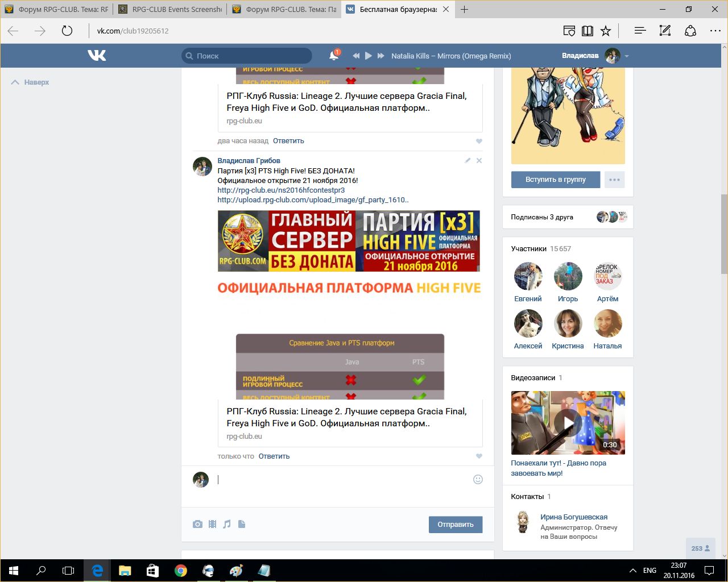Refresh the current page
The width and height of the screenshot is (728, 582).
click(67, 31)
